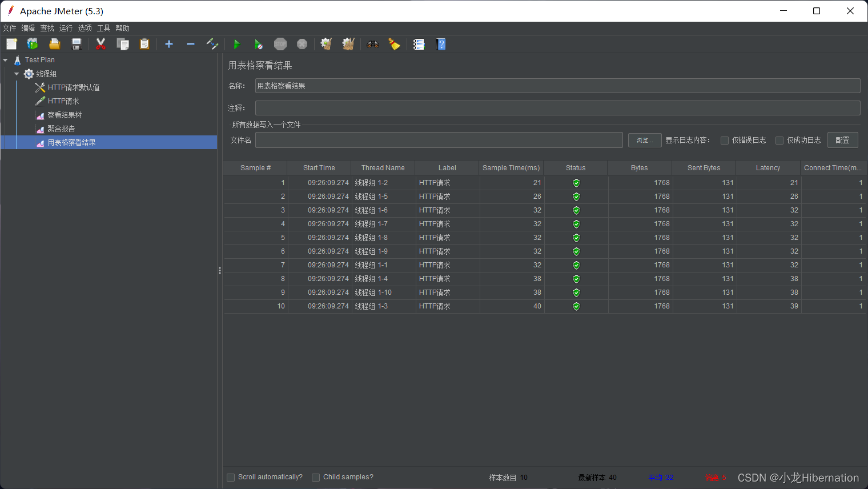Viewport: 868px width, 489px height.
Task: Collapse the Test Plan tree node
Action: (5, 59)
